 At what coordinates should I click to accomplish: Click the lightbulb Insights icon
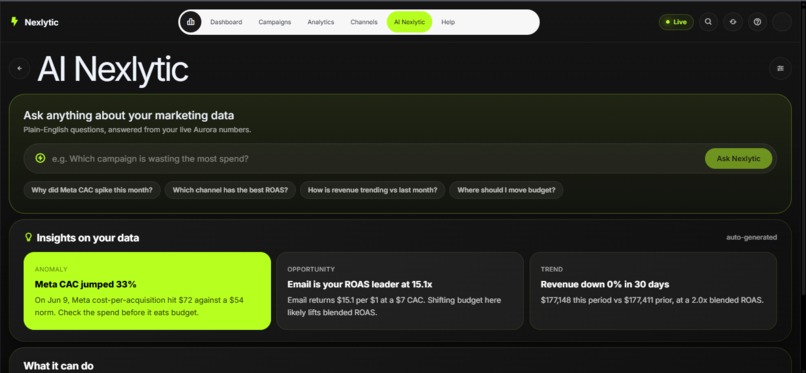[x=28, y=237]
